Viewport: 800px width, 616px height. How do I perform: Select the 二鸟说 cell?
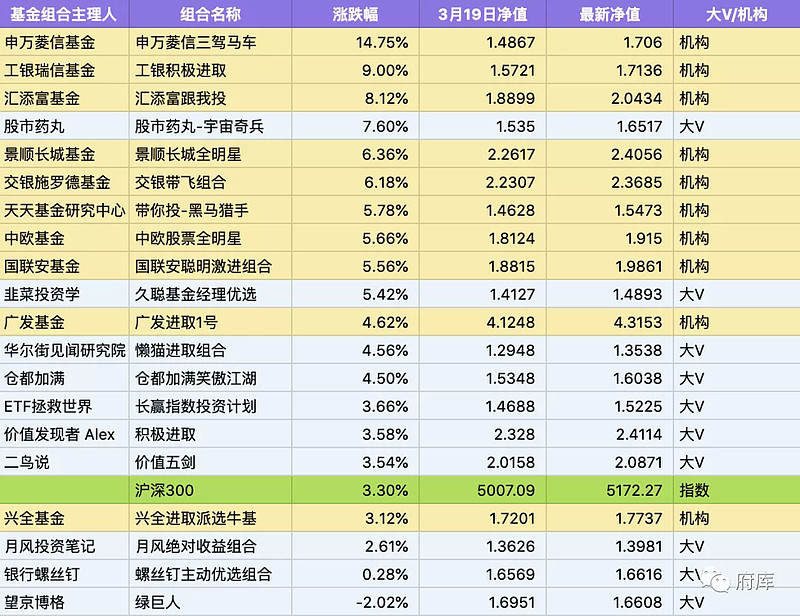point(64,463)
